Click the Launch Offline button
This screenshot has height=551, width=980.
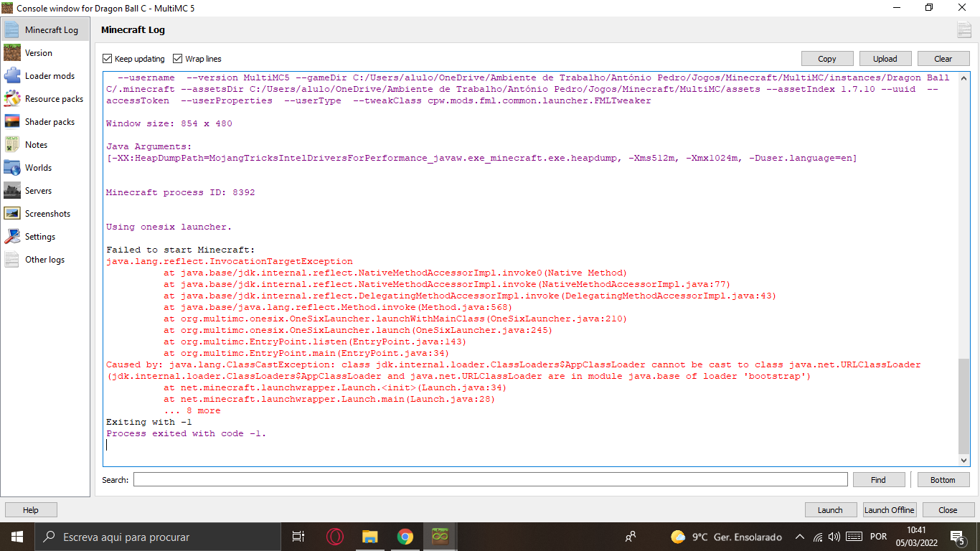point(889,509)
